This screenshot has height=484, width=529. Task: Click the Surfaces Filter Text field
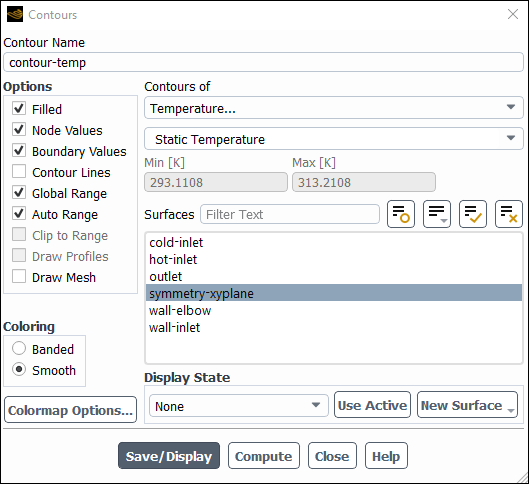290,214
